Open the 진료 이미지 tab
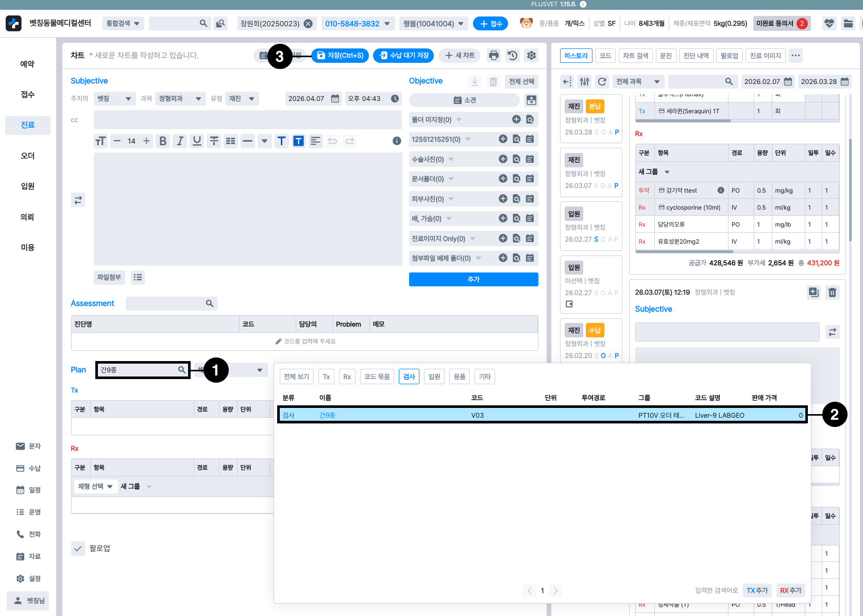This screenshot has width=863, height=616. tap(766, 56)
